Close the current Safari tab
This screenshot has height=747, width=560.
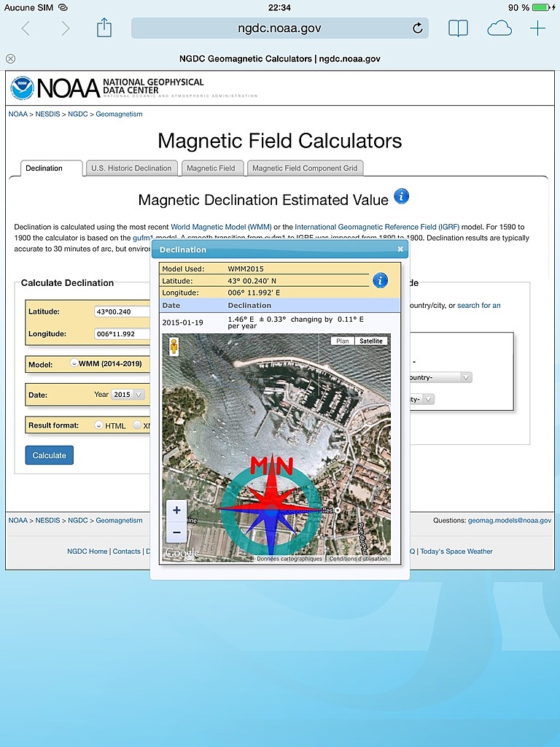(x=10, y=58)
